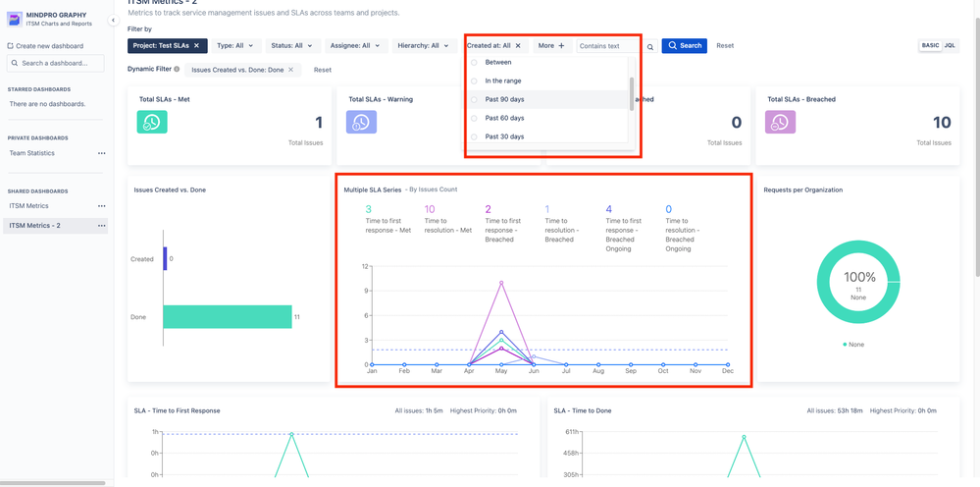Open the Assignee: All dropdown

[355, 46]
